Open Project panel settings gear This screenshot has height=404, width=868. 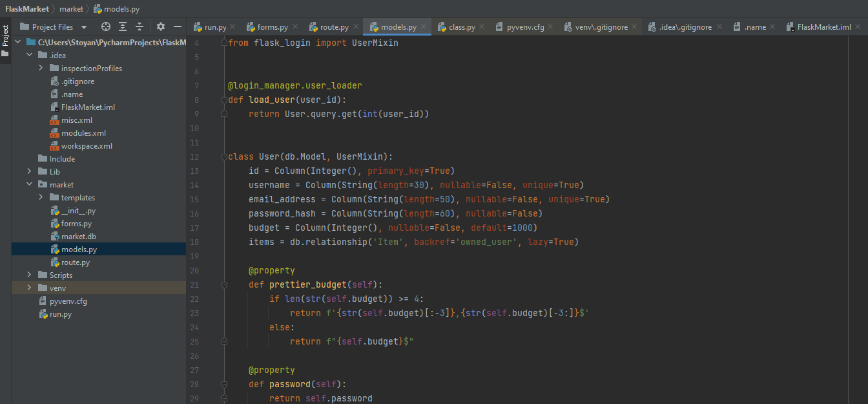pyautogui.click(x=160, y=27)
